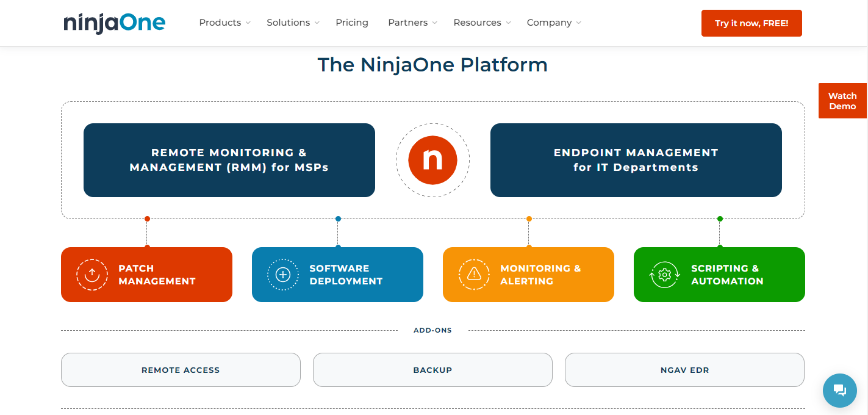Click the red NinjaOne 'n' emblem

coord(432,161)
